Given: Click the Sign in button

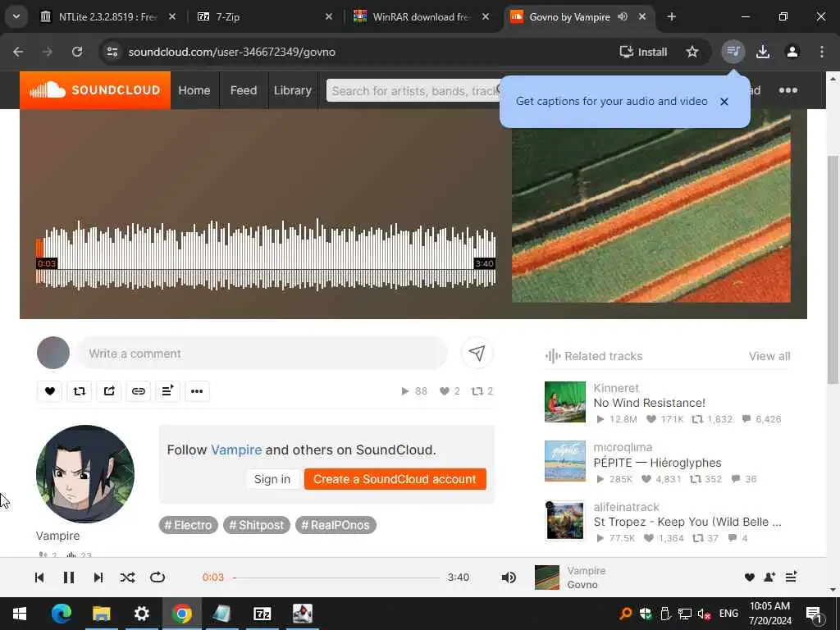Looking at the screenshot, I should 272,479.
